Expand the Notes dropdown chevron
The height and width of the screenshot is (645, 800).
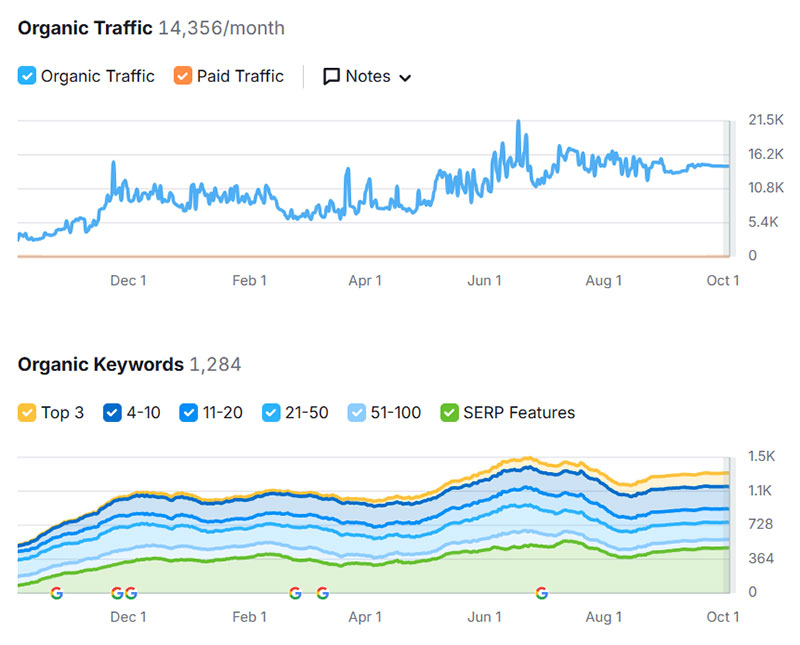pyautogui.click(x=405, y=78)
